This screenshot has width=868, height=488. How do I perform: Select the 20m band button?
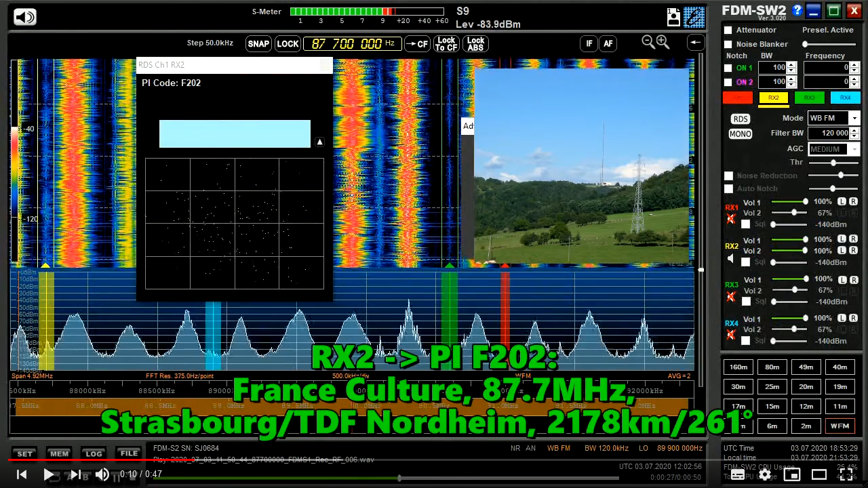tap(806, 387)
